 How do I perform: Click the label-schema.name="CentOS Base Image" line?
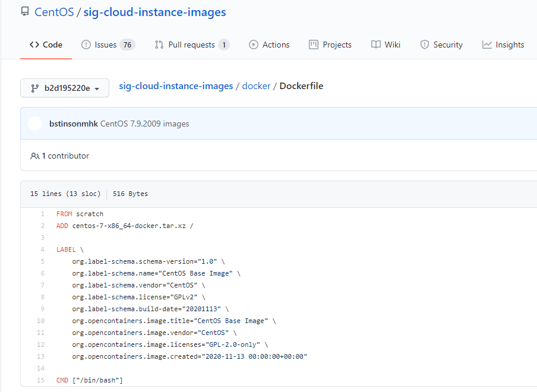coord(156,274)
